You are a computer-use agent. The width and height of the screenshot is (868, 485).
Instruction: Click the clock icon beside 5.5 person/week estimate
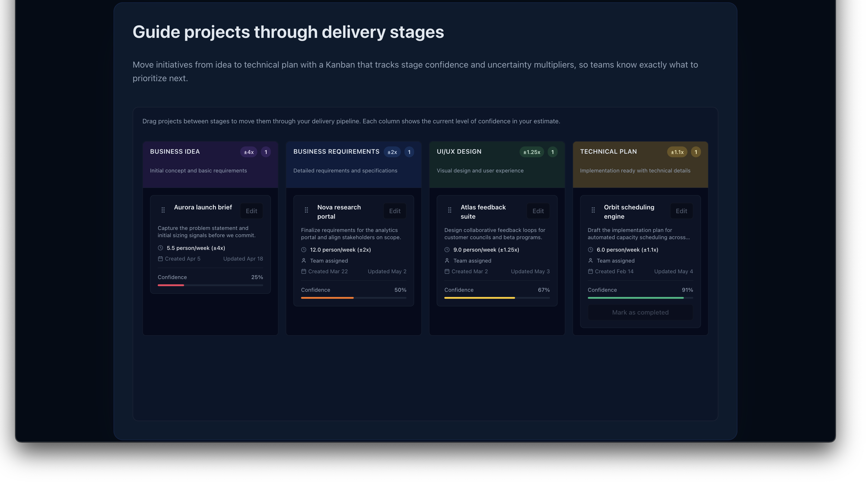coord(160,248)
